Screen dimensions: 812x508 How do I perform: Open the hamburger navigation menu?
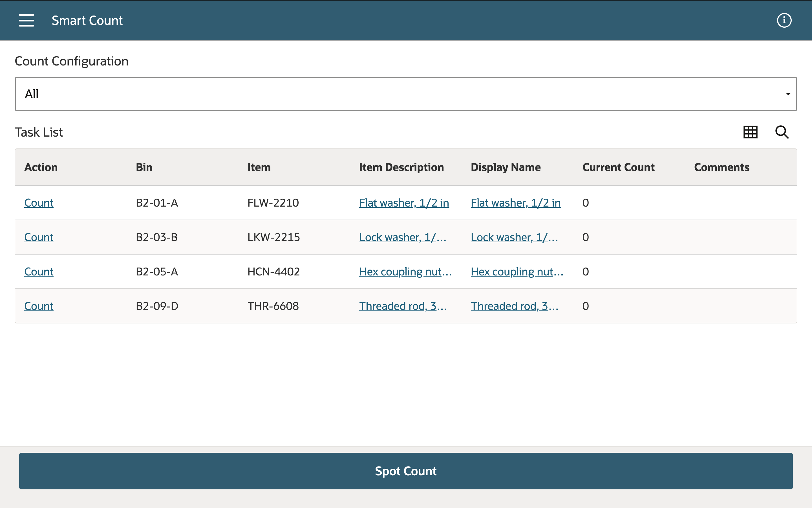(x=27, y=21)
